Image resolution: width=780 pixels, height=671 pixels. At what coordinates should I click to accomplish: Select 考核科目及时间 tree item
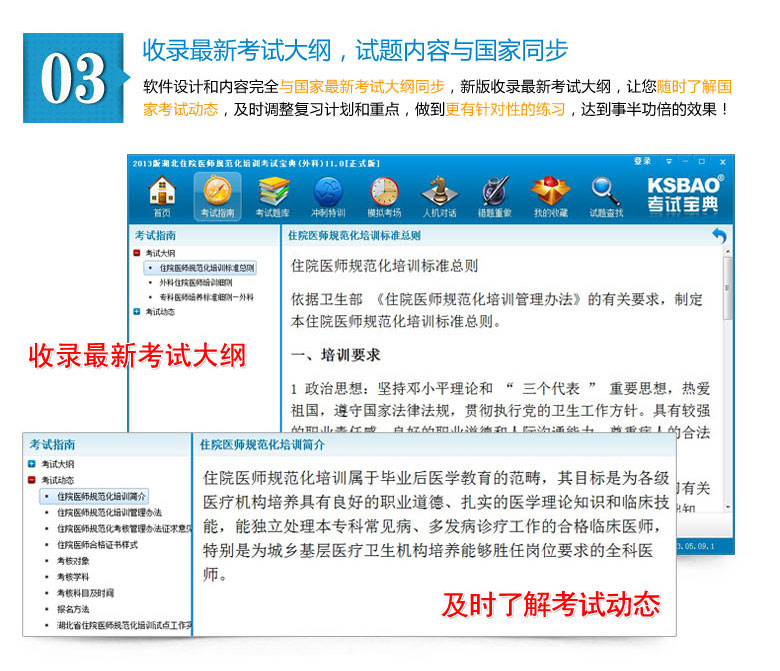[x=85, y=593]
